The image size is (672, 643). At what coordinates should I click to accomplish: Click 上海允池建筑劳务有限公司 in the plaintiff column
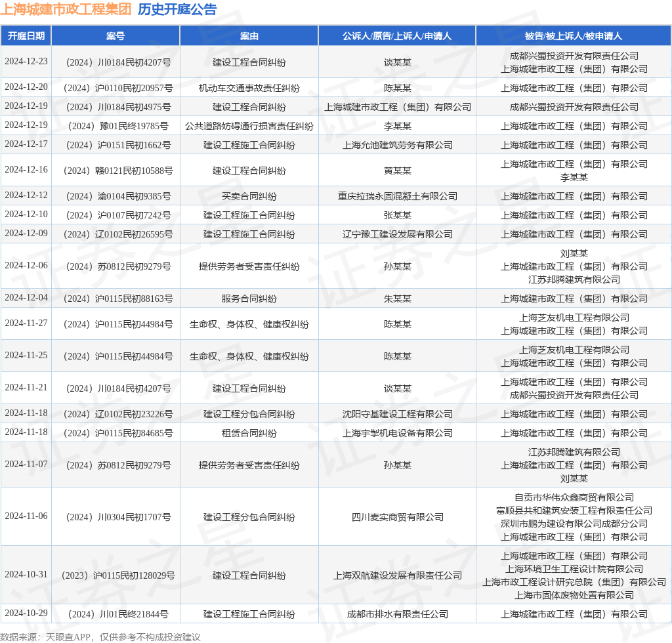coord(398,145)
